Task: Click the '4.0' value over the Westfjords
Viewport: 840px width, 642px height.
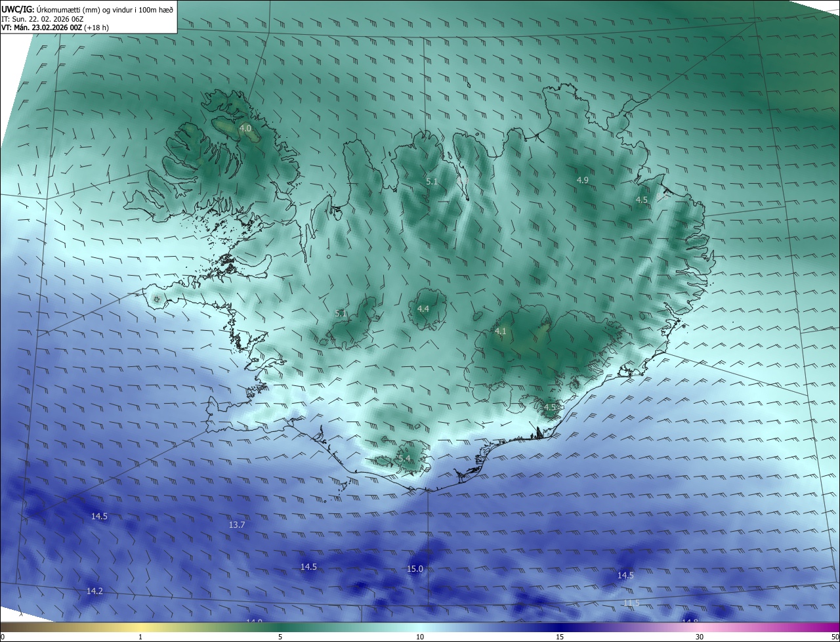Action: (245, 128)
